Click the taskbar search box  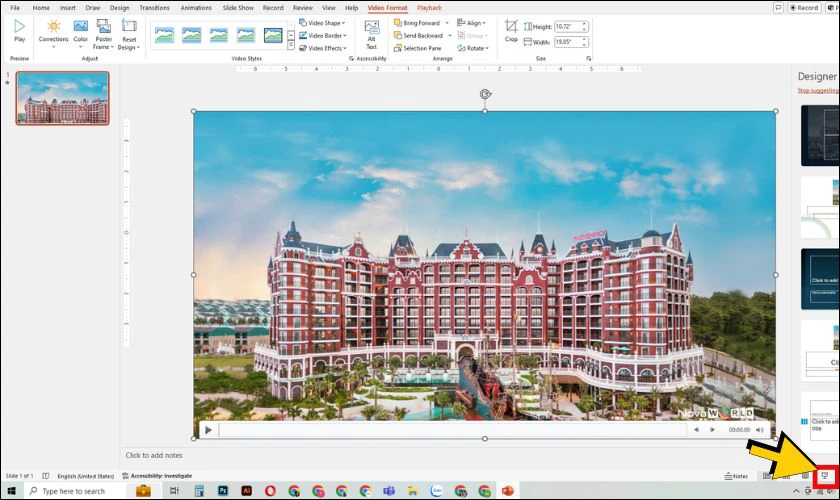click(x=75, y=491)
